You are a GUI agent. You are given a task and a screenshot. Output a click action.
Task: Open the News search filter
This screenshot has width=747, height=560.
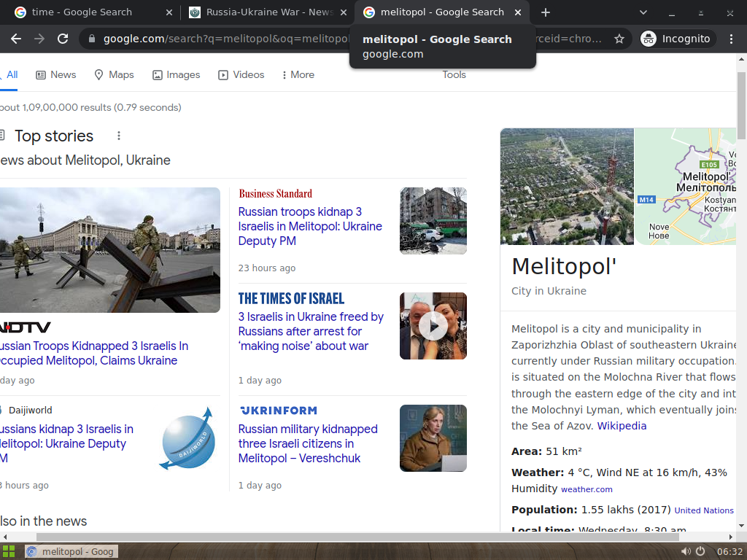coord(55,75)
